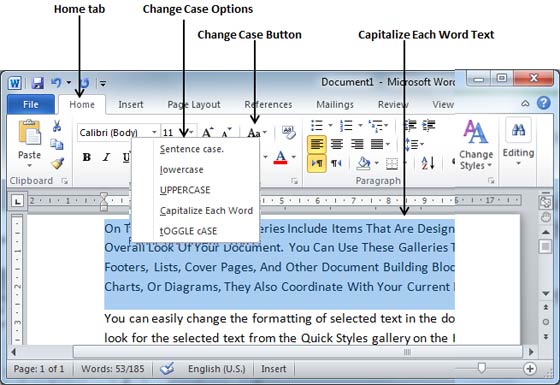The height and width of the screenshot is (385, 560).
Task: Open the Customize Quick Access Toolbar dropdown
Action: pyautogui.click(x=103, y=84)
